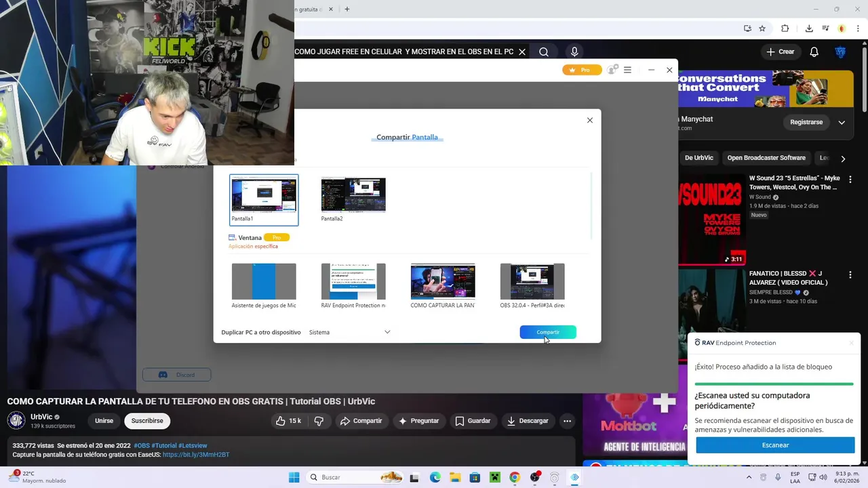Show hidden system tray icons chevron

coord(749,477)
